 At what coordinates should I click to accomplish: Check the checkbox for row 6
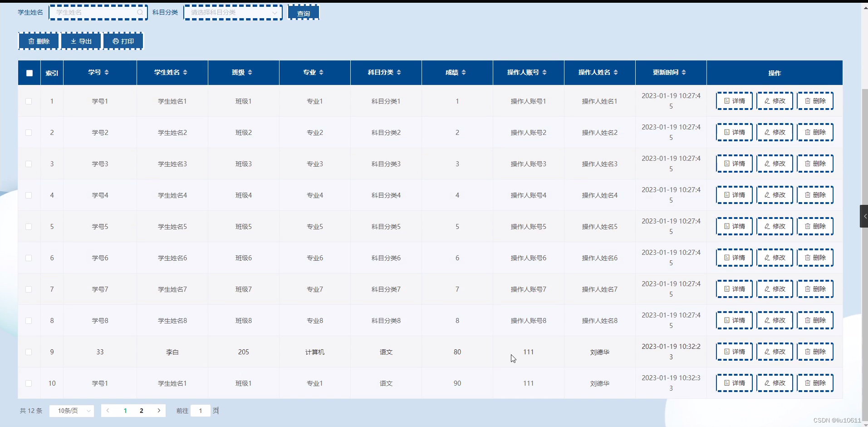pos(29,258)
